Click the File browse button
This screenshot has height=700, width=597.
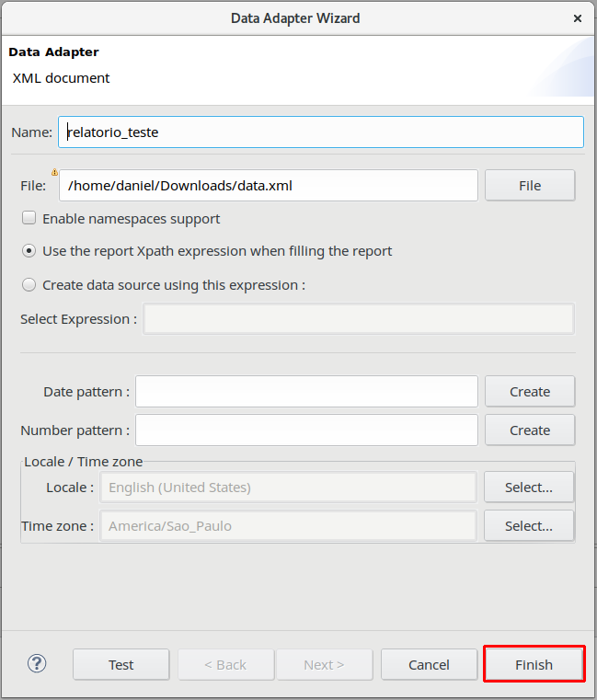[529, 185]
